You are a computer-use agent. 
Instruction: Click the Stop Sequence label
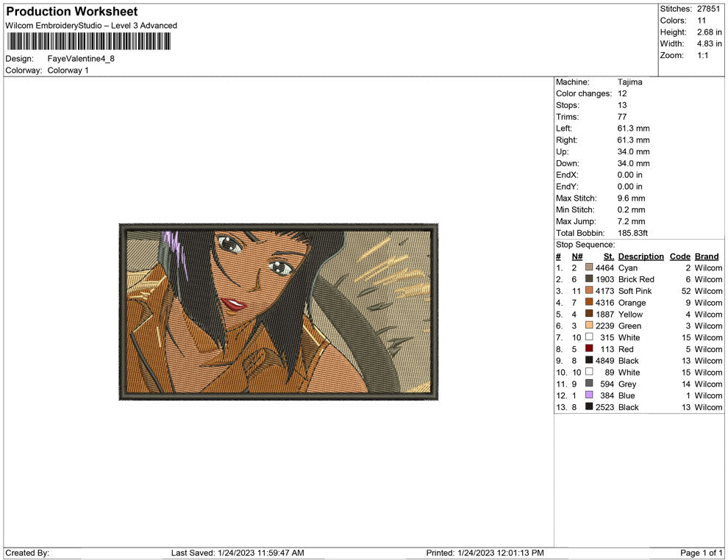pos(585,245)
